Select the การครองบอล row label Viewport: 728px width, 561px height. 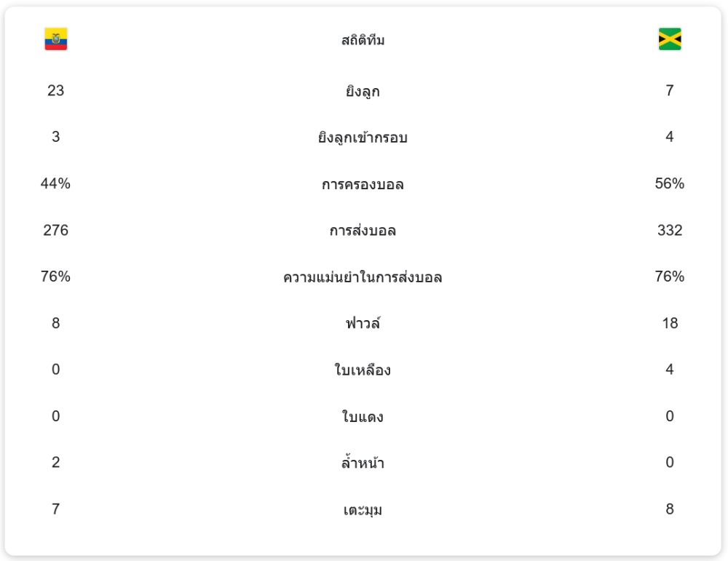[x=363, y=185]
